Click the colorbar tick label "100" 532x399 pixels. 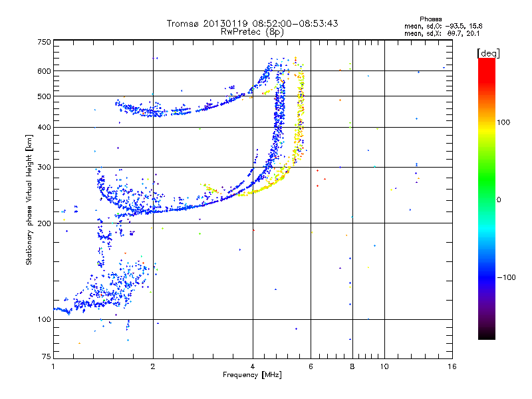coord(503,122)
